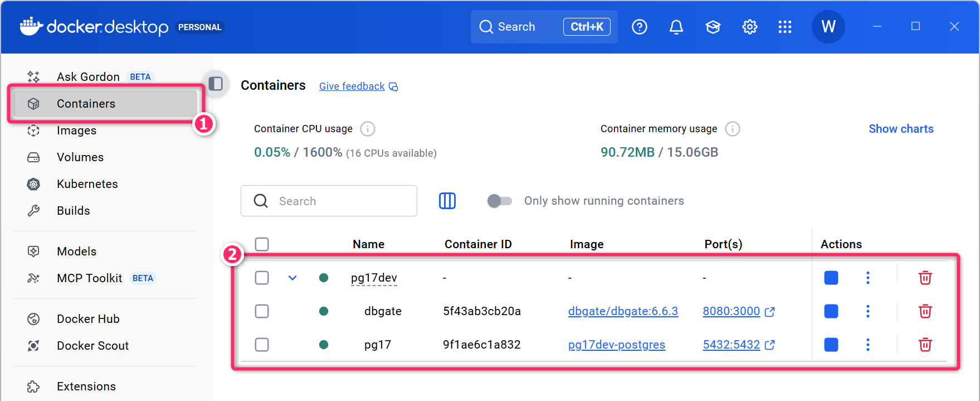This screenshot has width=980, height=401.
Task: Delete the pg17 container
Action: pos(925,345)
